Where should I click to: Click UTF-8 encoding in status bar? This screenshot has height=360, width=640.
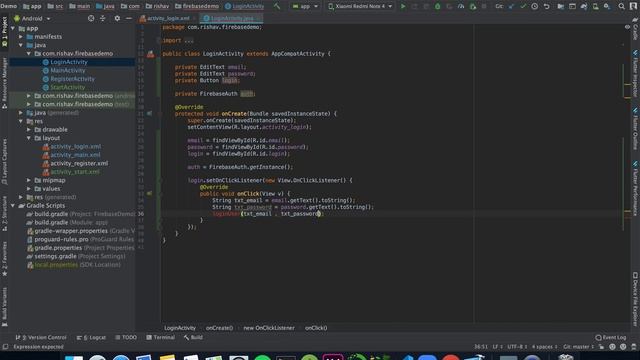(x=517, y=347)
